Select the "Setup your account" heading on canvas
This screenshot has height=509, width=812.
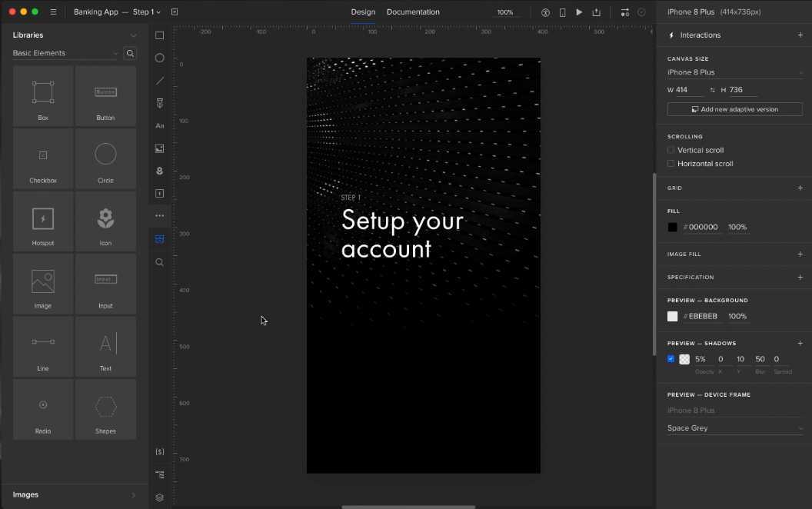(402, 235)
